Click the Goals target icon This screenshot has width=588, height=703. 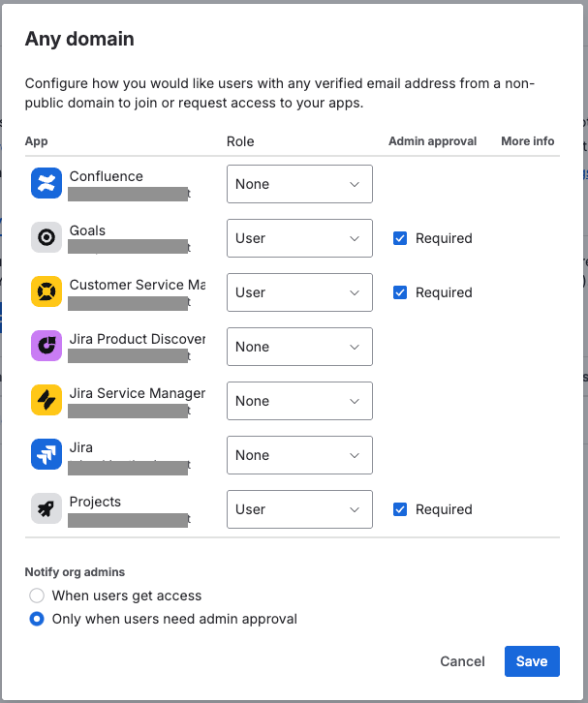tap(46, 237)
